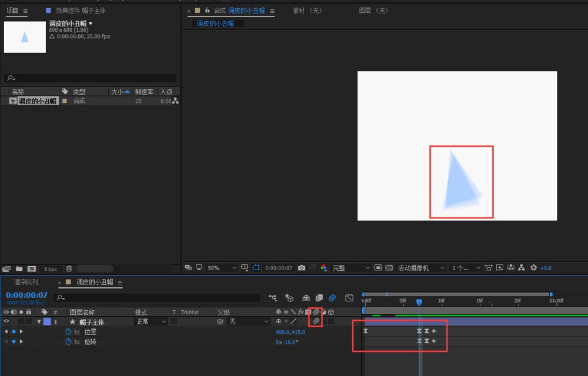Click the reset exposure icon in viewer
Screen dimensions: 588x376
click(533, 268)
